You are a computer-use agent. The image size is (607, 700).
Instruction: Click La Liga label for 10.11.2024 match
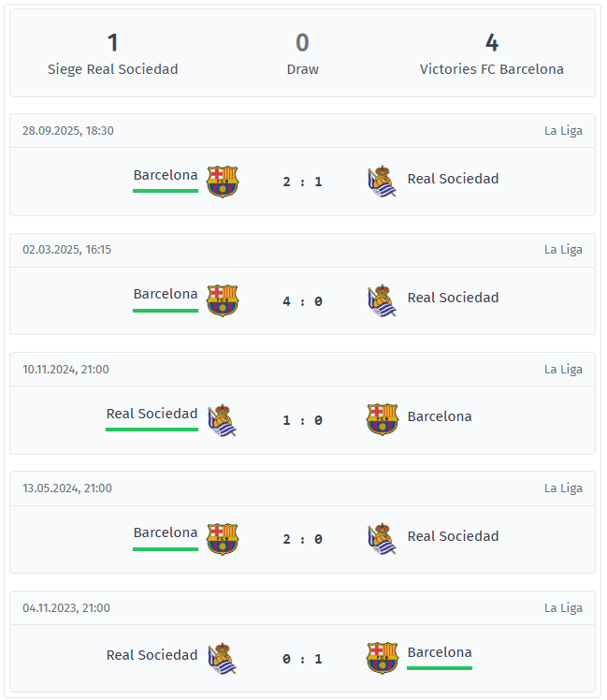click(563, 370)
